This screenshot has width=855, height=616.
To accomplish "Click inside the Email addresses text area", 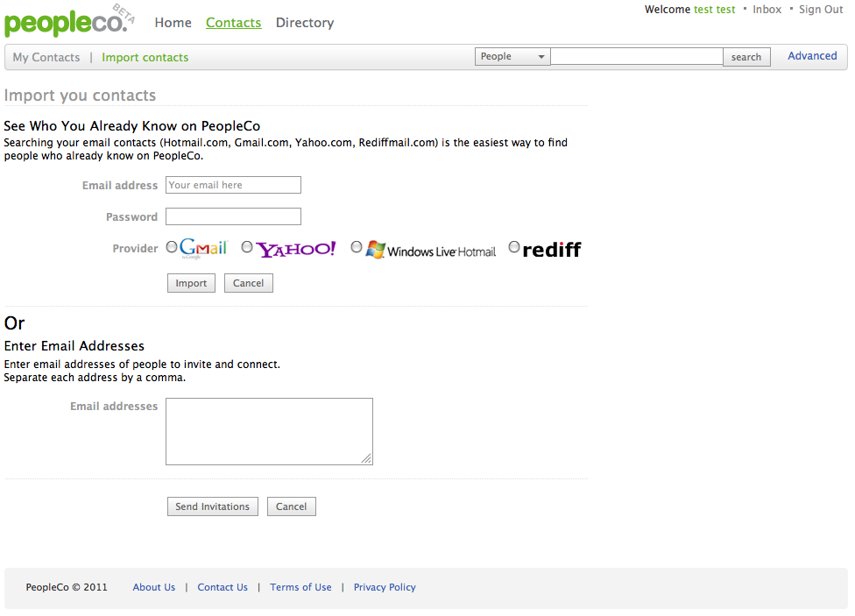I will [269, 432].
